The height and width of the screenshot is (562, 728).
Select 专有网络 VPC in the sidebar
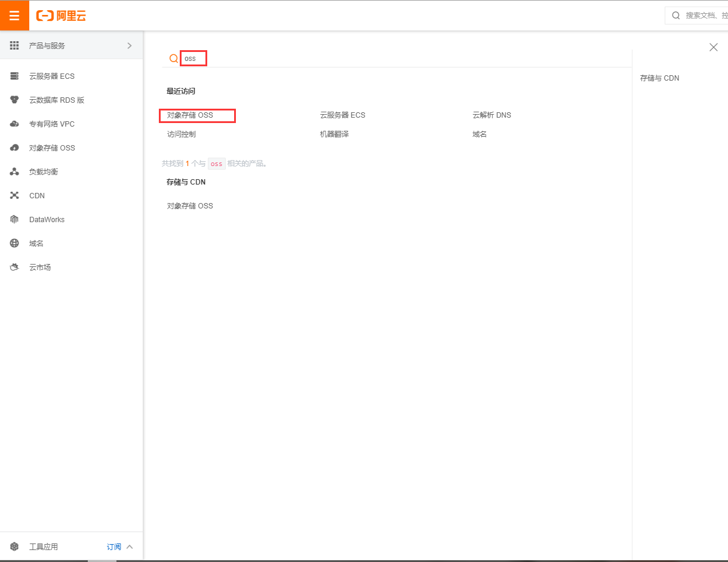click(x=52, y=124)
